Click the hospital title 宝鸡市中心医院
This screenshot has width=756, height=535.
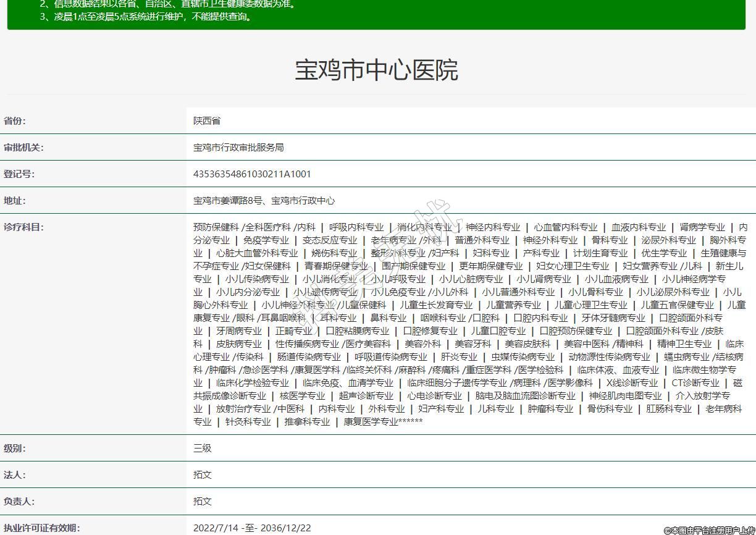[376, 70]
